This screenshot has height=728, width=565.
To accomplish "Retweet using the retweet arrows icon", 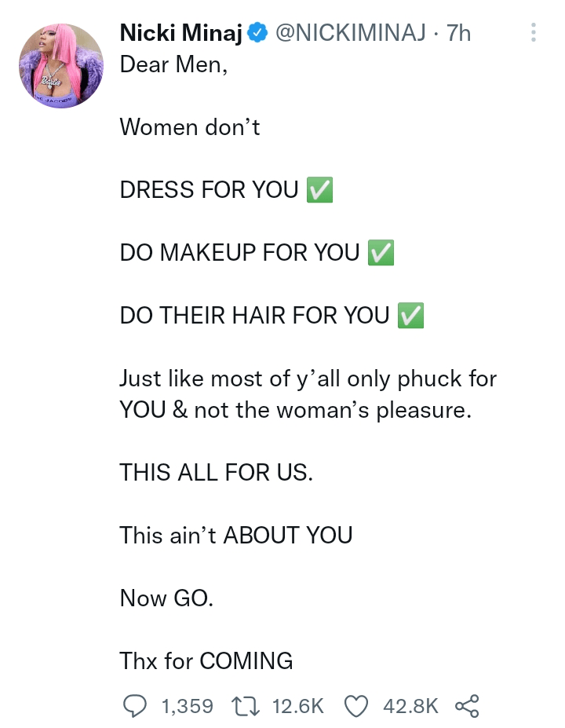I will click(249, 705).
